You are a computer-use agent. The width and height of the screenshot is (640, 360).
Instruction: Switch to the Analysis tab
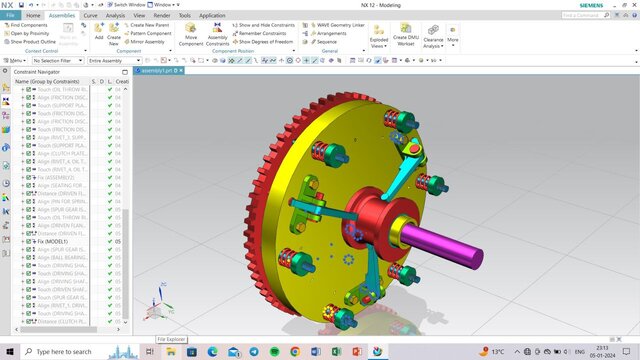(115, 16)
